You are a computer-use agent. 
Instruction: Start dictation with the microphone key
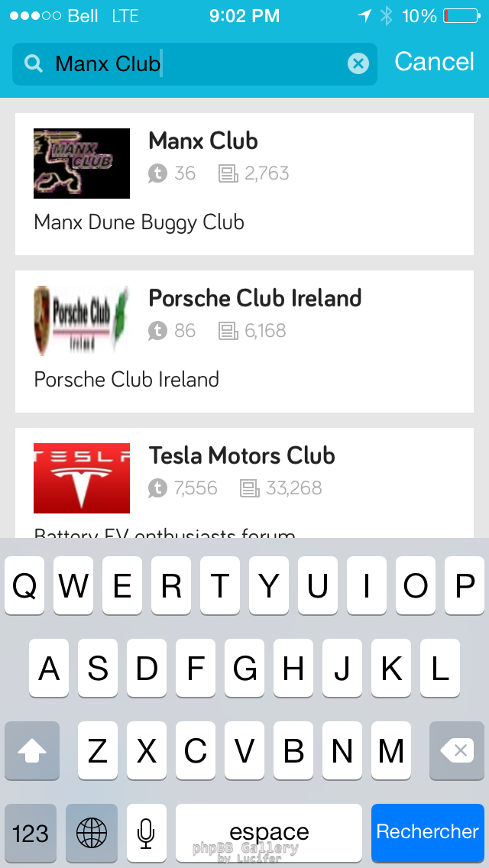(146, 832)
